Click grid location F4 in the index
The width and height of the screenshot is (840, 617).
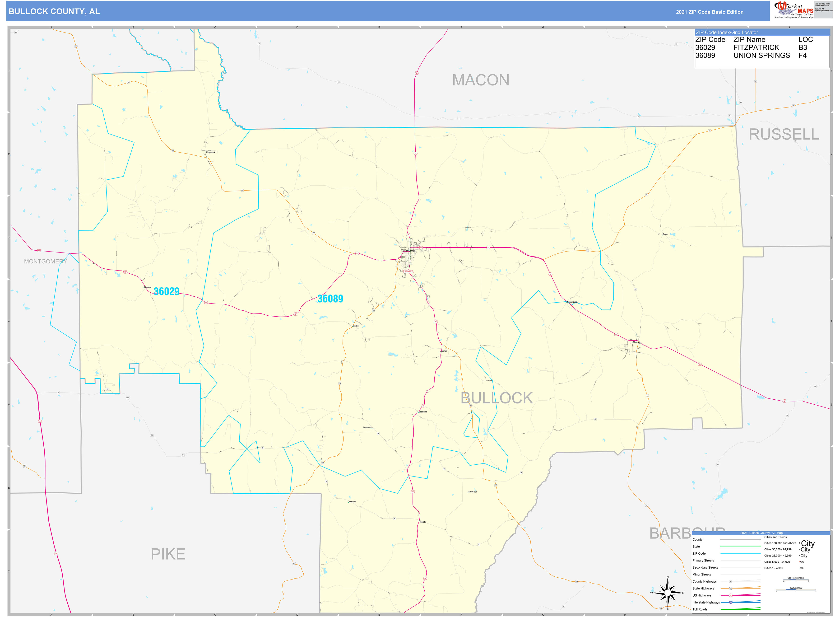pyautogui.click(x=802, y=55)
